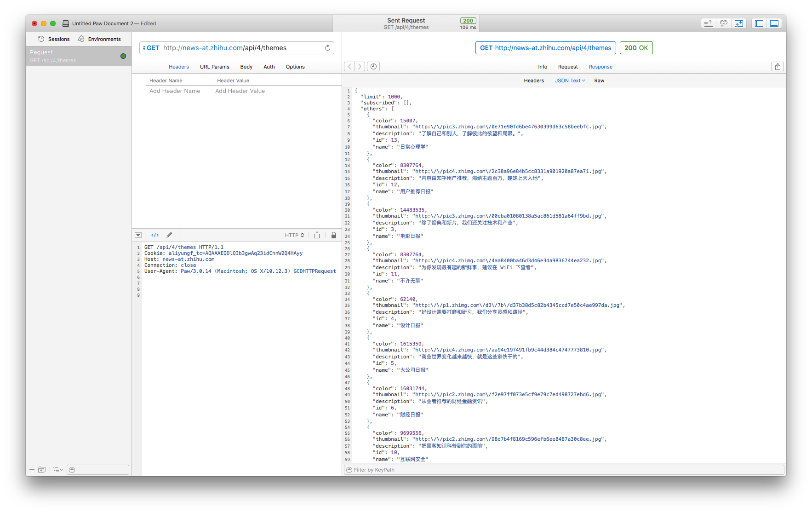Open the Environments manager
812x513 pixels.
point(99,39)
